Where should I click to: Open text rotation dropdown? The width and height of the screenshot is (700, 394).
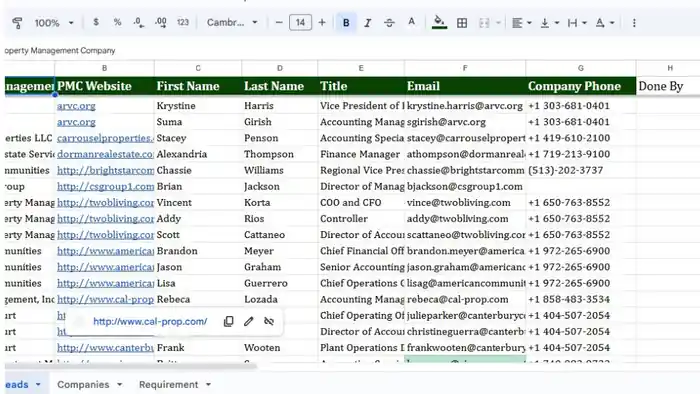(605, 23)
